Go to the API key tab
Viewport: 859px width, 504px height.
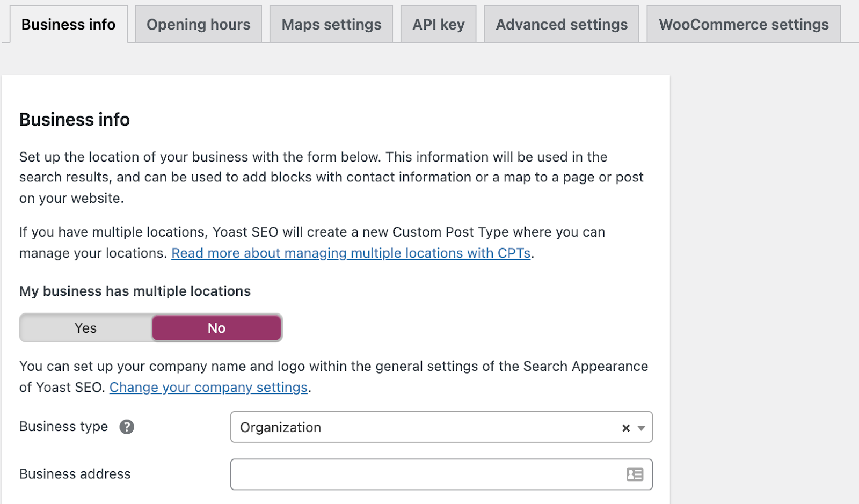[x=438, y=25]
